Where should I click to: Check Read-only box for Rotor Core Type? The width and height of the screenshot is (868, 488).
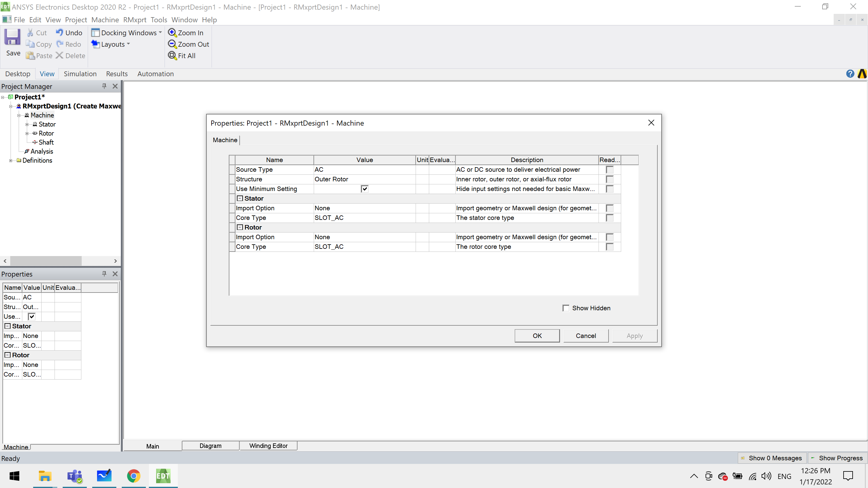tap(609, 247)
